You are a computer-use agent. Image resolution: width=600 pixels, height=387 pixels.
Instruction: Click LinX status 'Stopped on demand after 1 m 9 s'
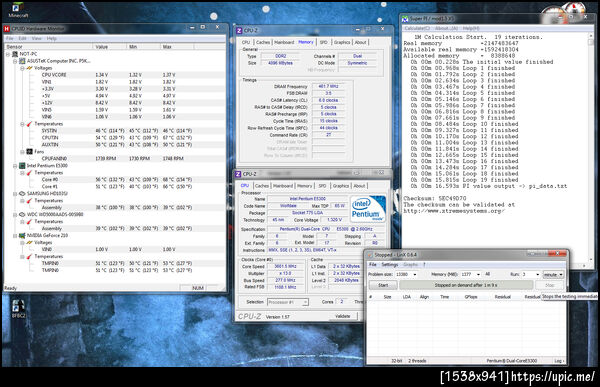(466, 285)
